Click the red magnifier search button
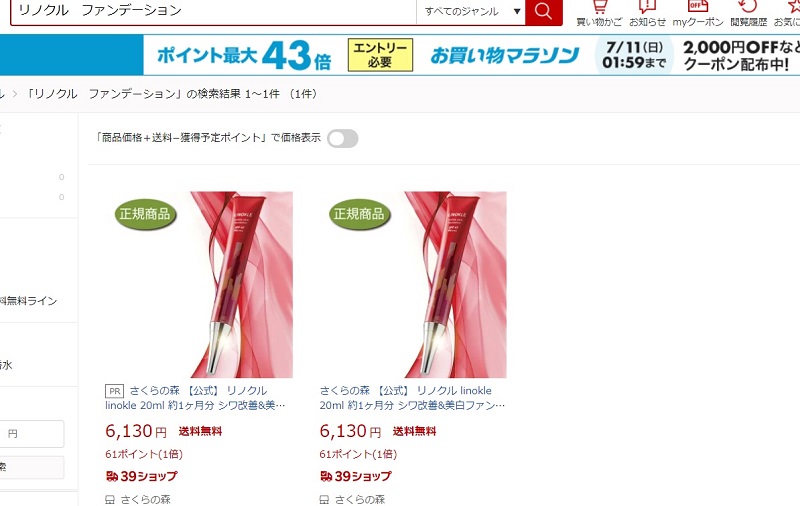The height and width of the screenshot is (506, 800). (x=543, y=12)
